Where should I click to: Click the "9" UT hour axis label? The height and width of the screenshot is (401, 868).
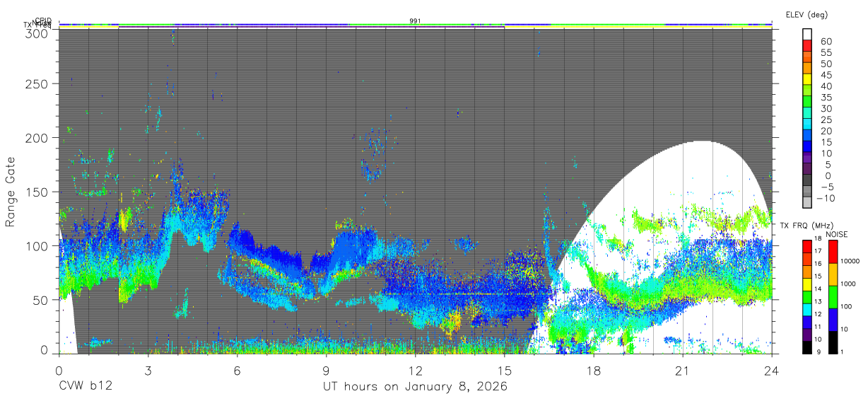326,371
